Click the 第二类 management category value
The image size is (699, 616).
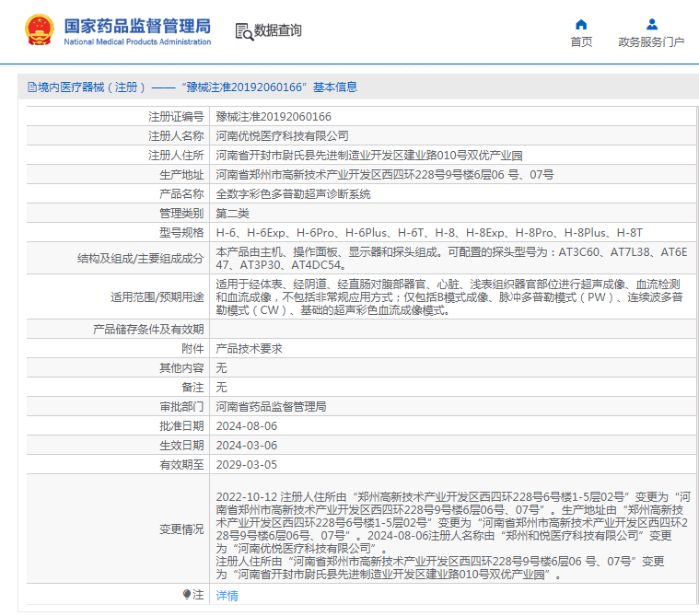(x=232, y=214)
